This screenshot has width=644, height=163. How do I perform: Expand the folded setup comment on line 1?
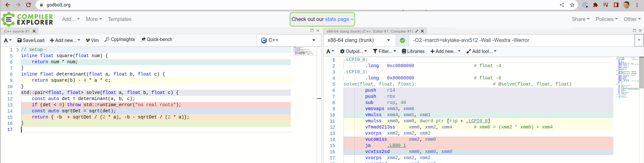pyautogui.click(x=17, y=50)
